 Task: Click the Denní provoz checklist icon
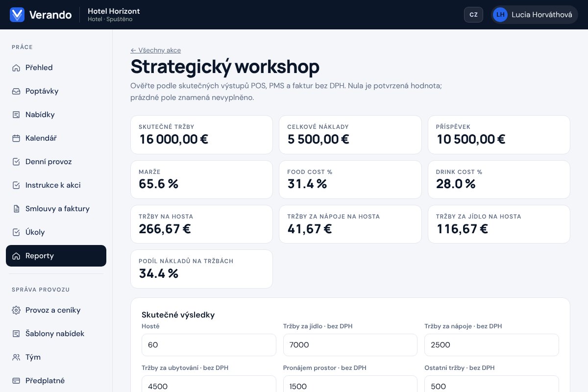[x=16, y=162]
